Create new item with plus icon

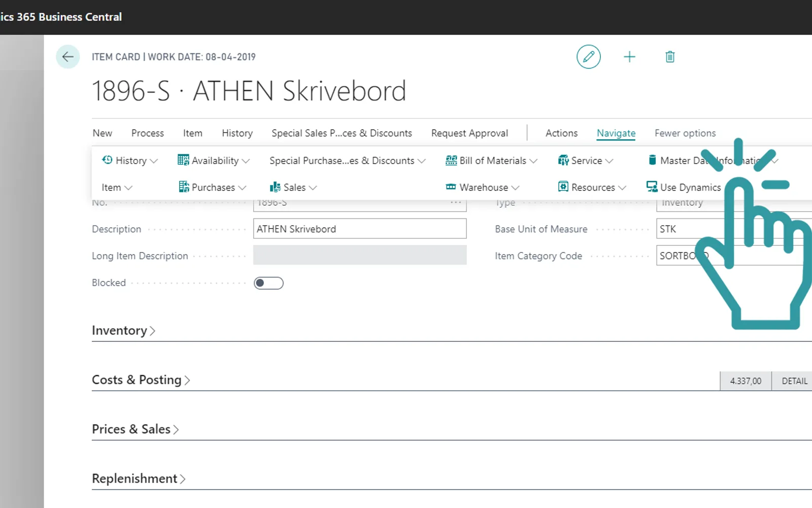click(629, 57)
